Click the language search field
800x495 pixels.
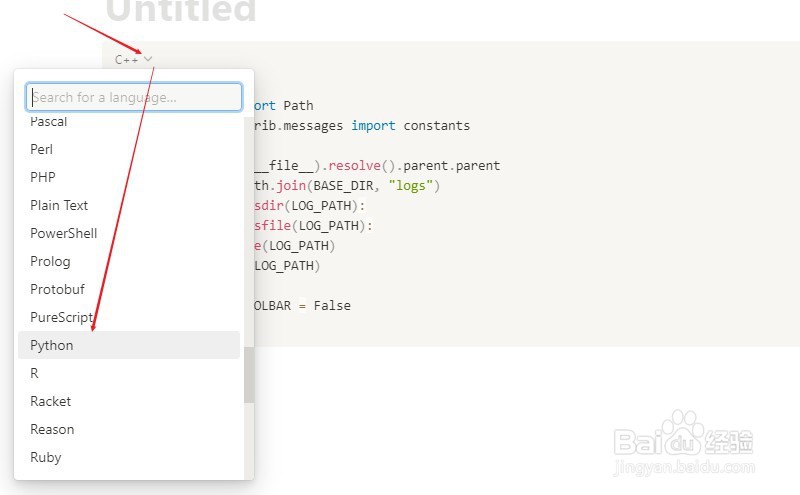click(x=134, y=97)
